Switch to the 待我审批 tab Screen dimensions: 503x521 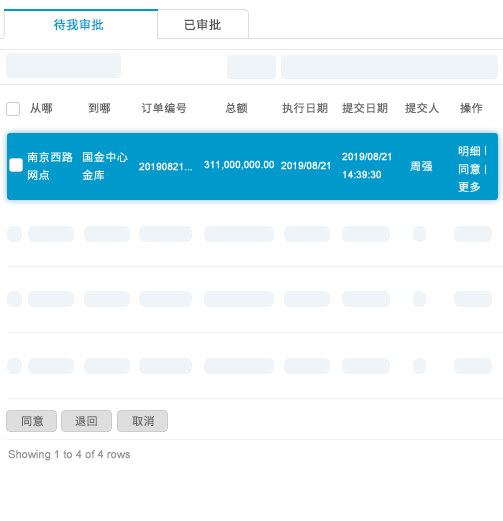coord(79,25)
